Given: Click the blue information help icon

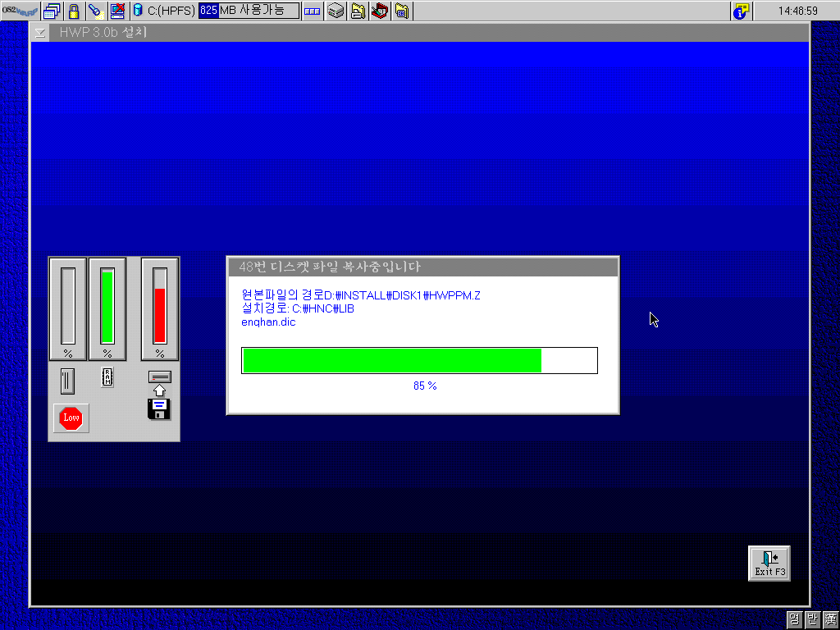Looking at the screenshot, I should [741, 11].
